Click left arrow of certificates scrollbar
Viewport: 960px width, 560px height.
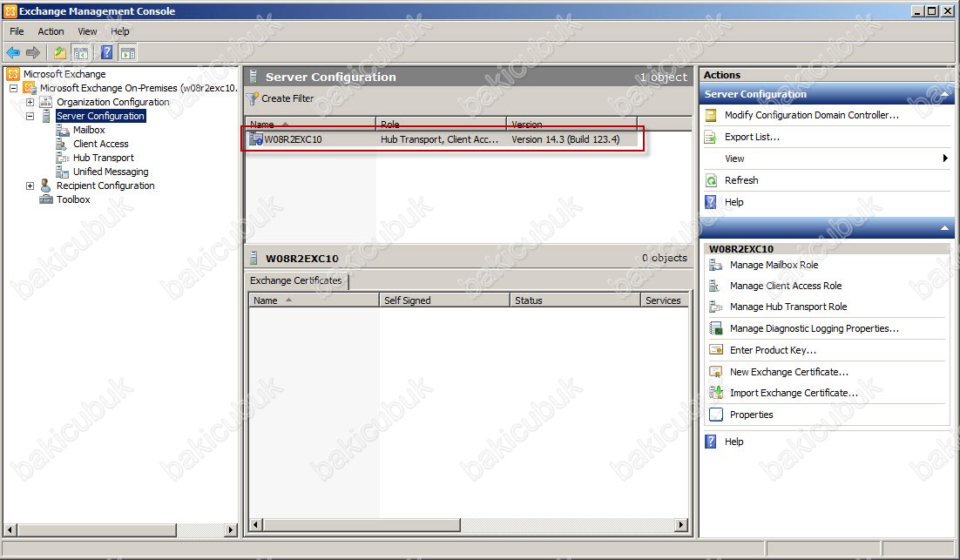[256, 525]
